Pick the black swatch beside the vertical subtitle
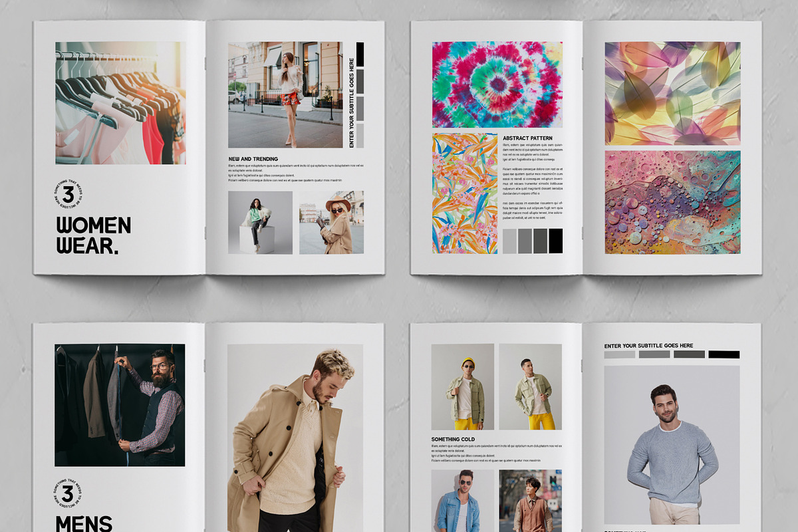Viewport: 798px width, 532px height. 360,55
